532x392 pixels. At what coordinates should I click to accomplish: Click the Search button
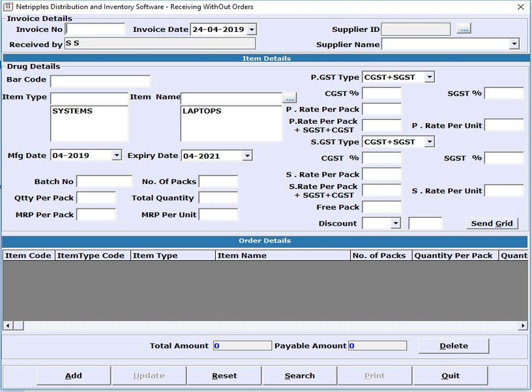[x=300, y=376]
